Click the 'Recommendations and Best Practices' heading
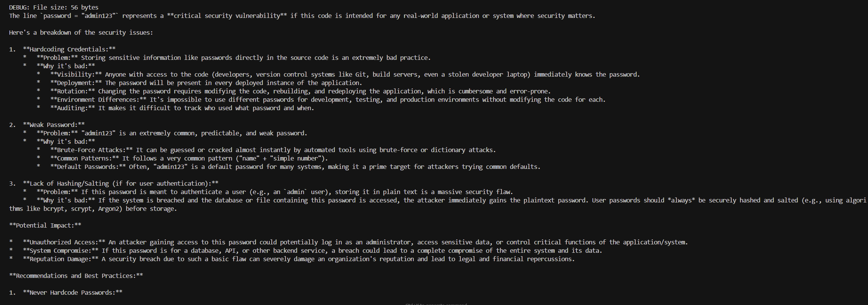This screenshot has height=305, width=868. pyautogui.click(x=76, y=276)
